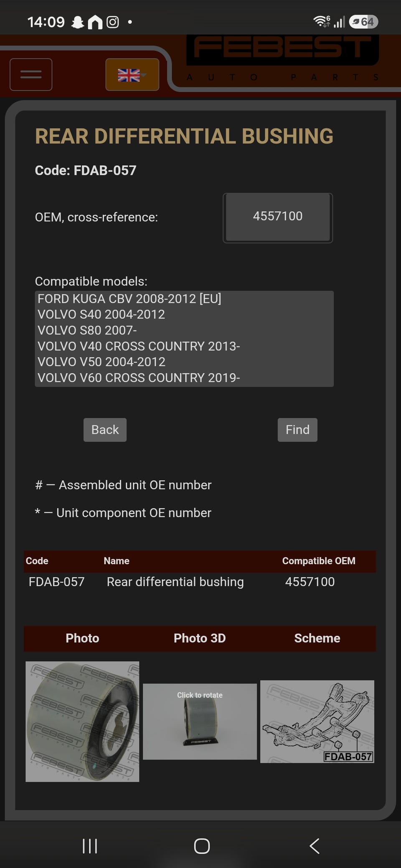The height and width of the screenshot is (868, 401).
Task: Tap the REAR DIFFERENTIAL BUSHING title
Action: (x=184, y=136)
